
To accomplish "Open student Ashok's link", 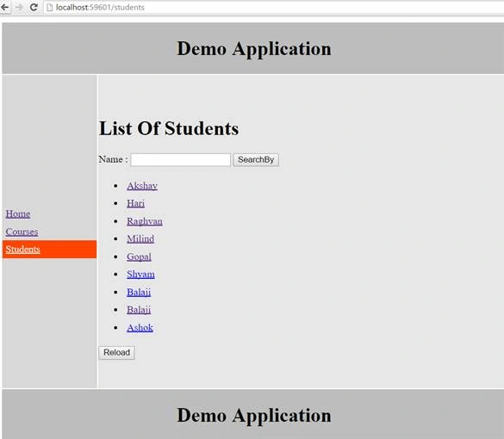I will pyautogui.click(x=140, y=328).
